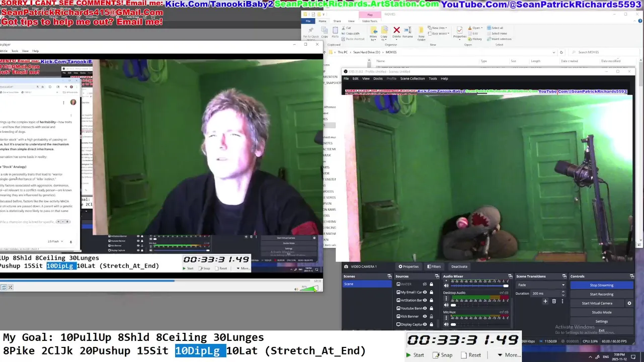Open the File tab in Explorer
This screenshot has height=362, width=644.
pyautogui.click(x=308, y=21)
